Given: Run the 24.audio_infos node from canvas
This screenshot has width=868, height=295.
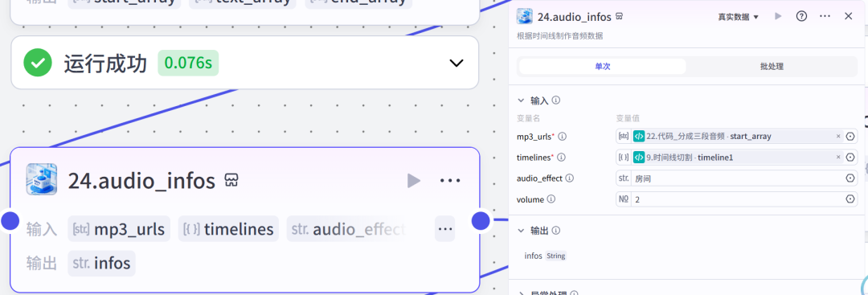Looking at the screenshot, I should click(414, 180).
